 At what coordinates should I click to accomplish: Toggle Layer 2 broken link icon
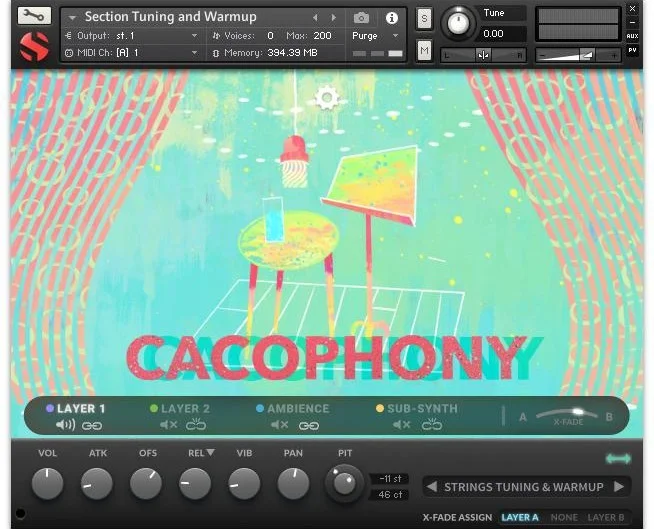[196, 425]
